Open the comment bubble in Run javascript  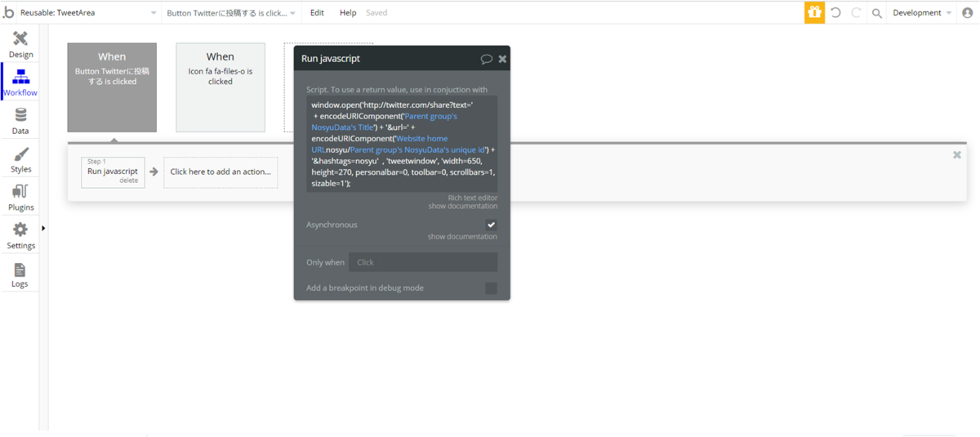point(486,59)
